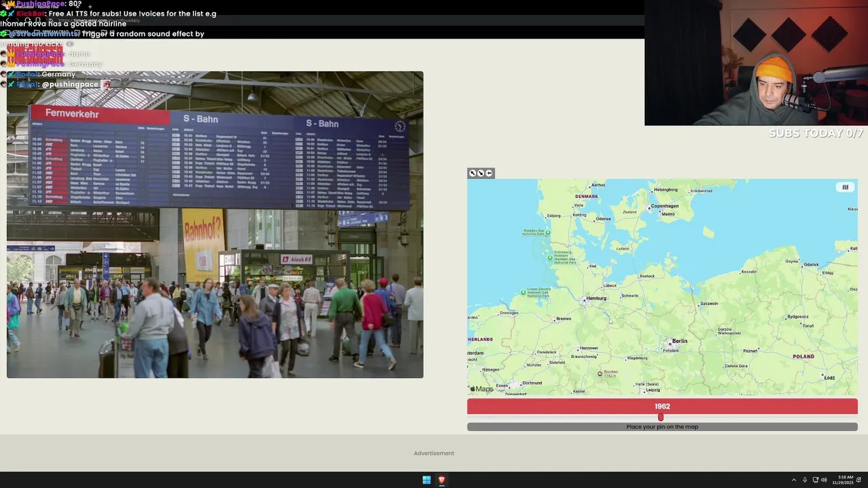Click Szczecin label on the map
This screenshot has width=868, height=488.
(708, 304)
